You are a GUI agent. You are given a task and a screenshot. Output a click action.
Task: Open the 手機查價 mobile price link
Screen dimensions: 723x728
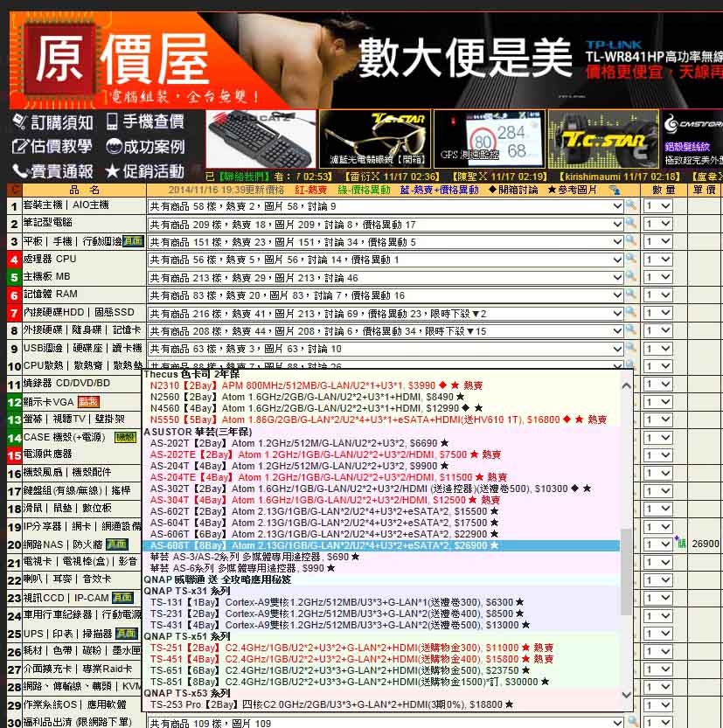[x=145, y=121]
